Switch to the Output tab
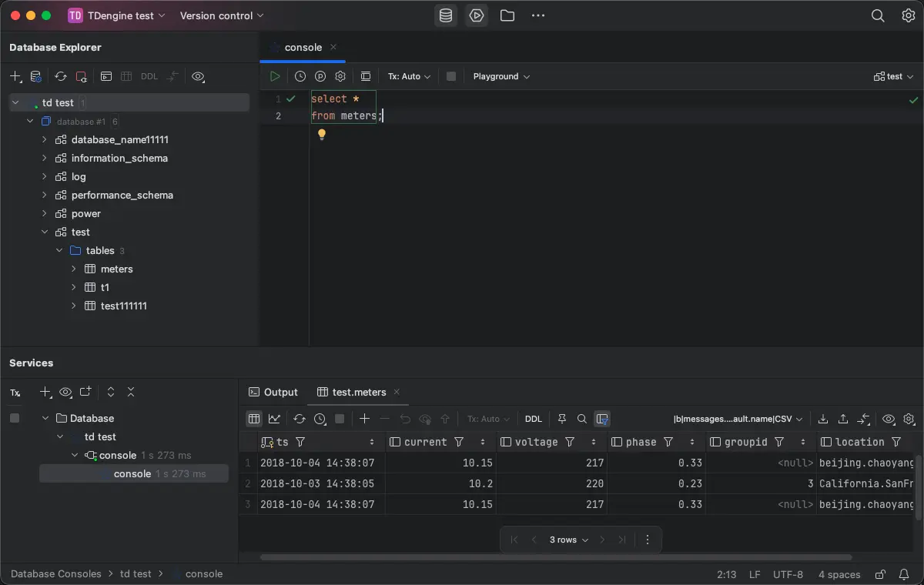Screen dimensions: 924x585 click(x=273, y=392)
